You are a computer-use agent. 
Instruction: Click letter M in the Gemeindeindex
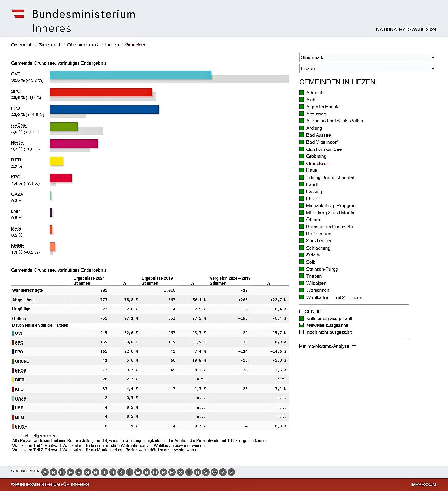coord(138,472)
